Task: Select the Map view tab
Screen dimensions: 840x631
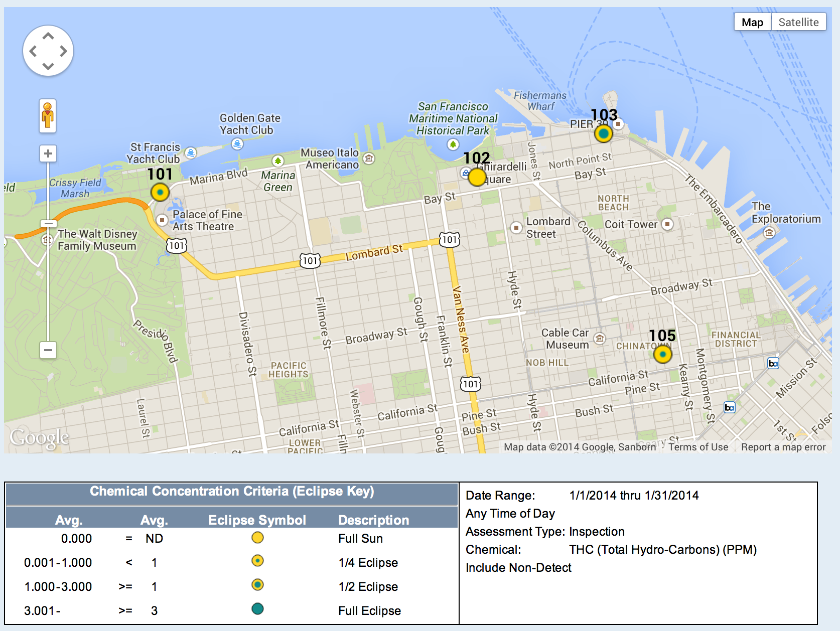Action: 752,22
